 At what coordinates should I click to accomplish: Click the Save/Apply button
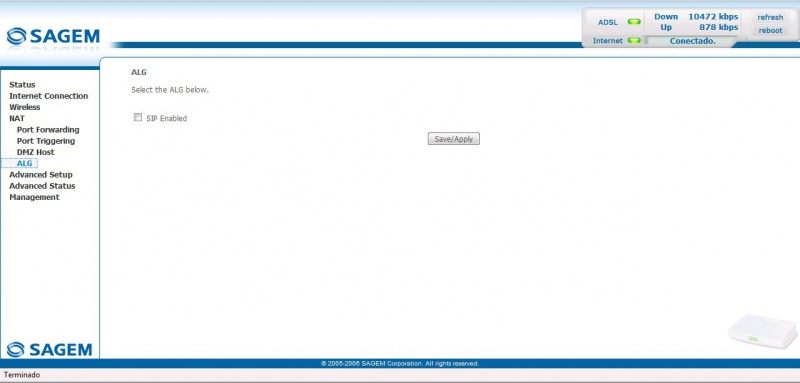coord(454,139)
